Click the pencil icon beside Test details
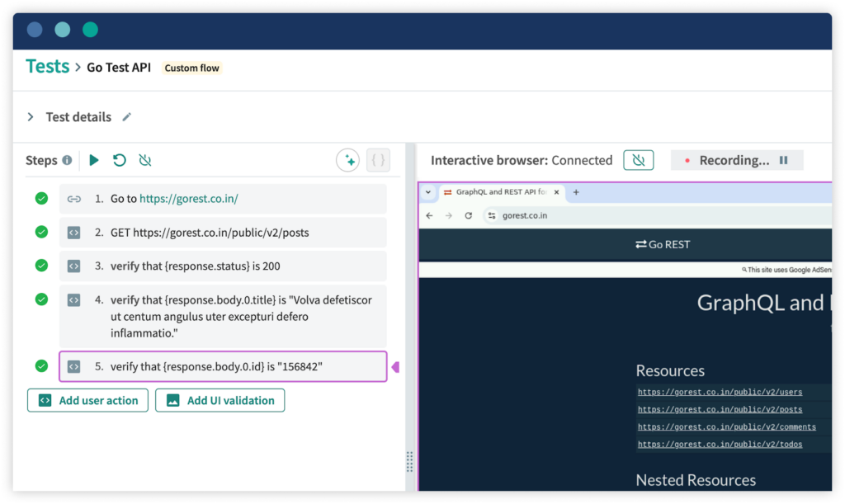Image resolution: width=845 pixels, height=504 pixels. pos(126,117)
